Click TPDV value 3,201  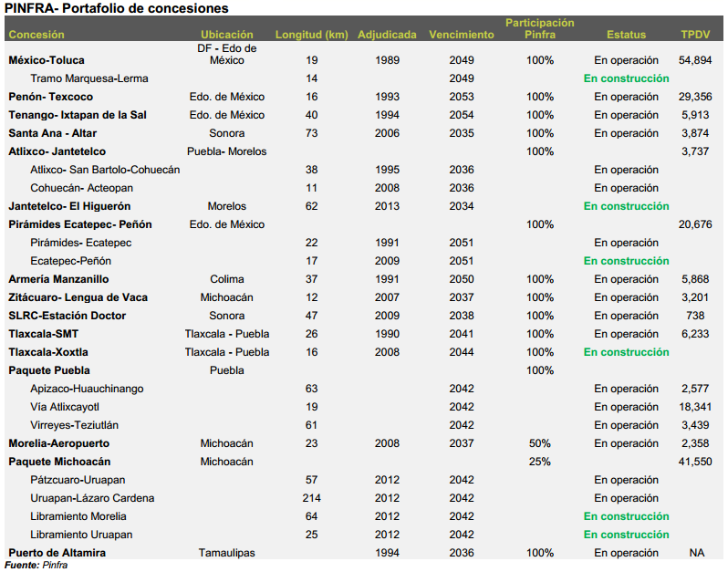pyautogui.click(x=695, y=297)
